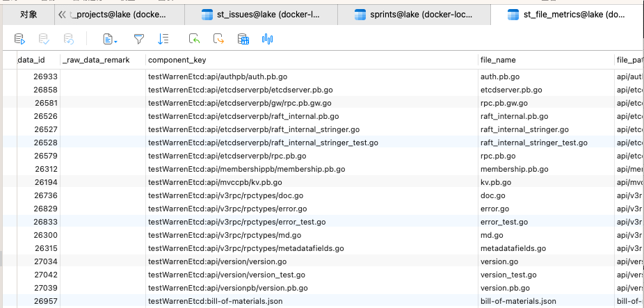Select data_id cell 26312

(38, 169)
